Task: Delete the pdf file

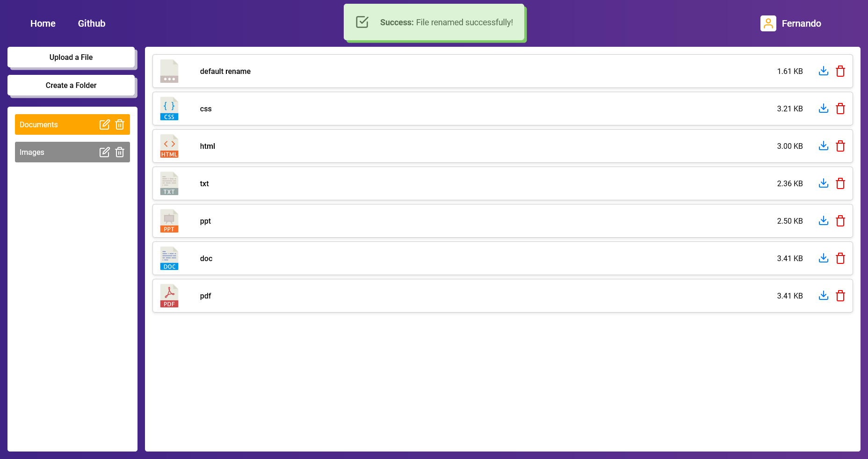Action: [840, 296]
